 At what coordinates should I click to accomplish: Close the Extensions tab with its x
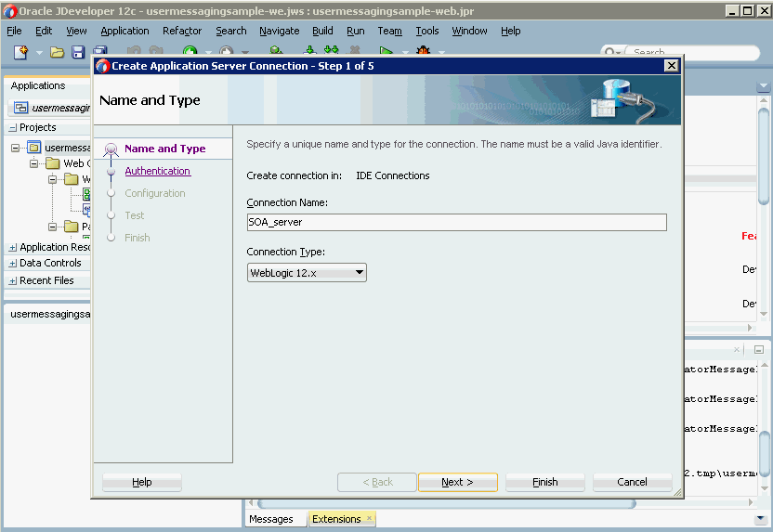tap(369, 518)
